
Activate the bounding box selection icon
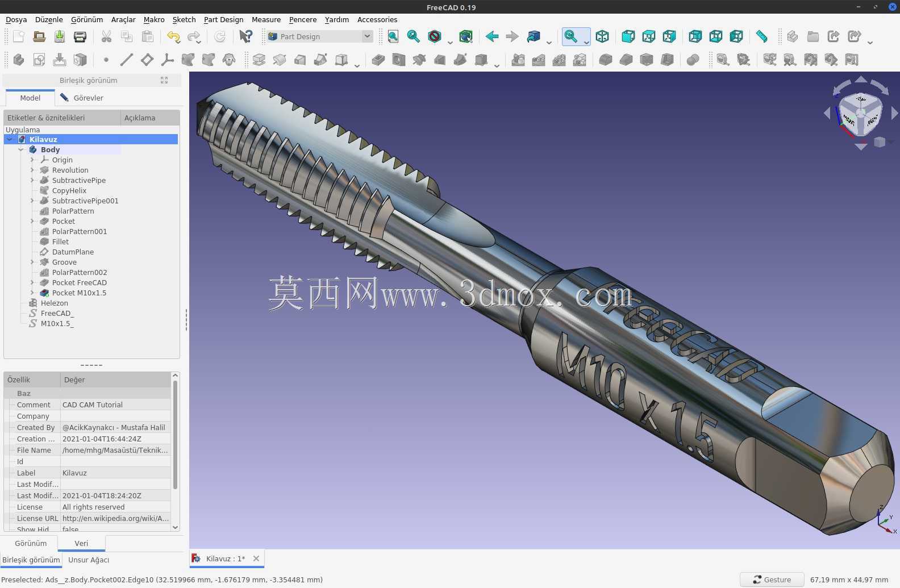[466, 36]
